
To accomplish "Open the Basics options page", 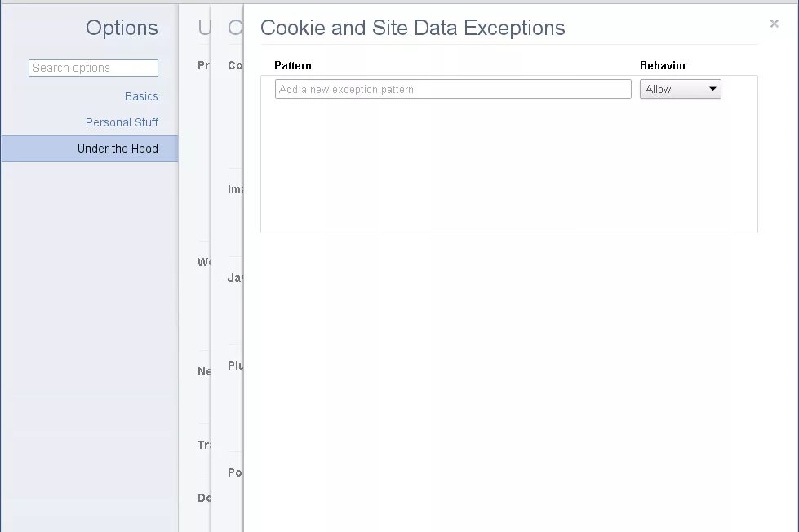I will pos(141,96).
